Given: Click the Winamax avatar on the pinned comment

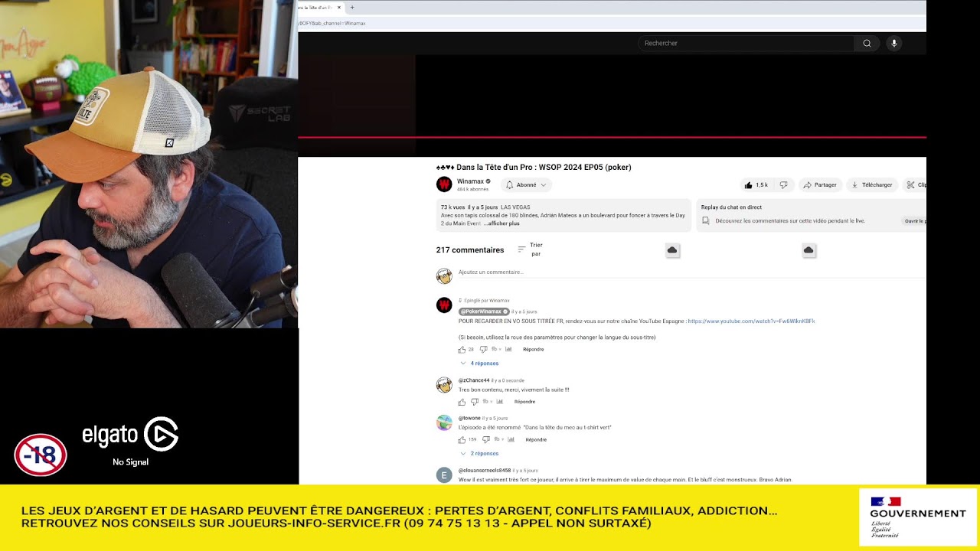Looking at the screenshot, I should [444, 305].
